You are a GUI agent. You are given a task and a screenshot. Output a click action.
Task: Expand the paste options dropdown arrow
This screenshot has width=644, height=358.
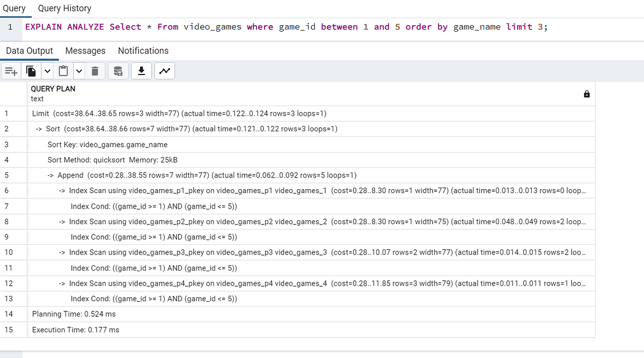click(x=79, y=71)
